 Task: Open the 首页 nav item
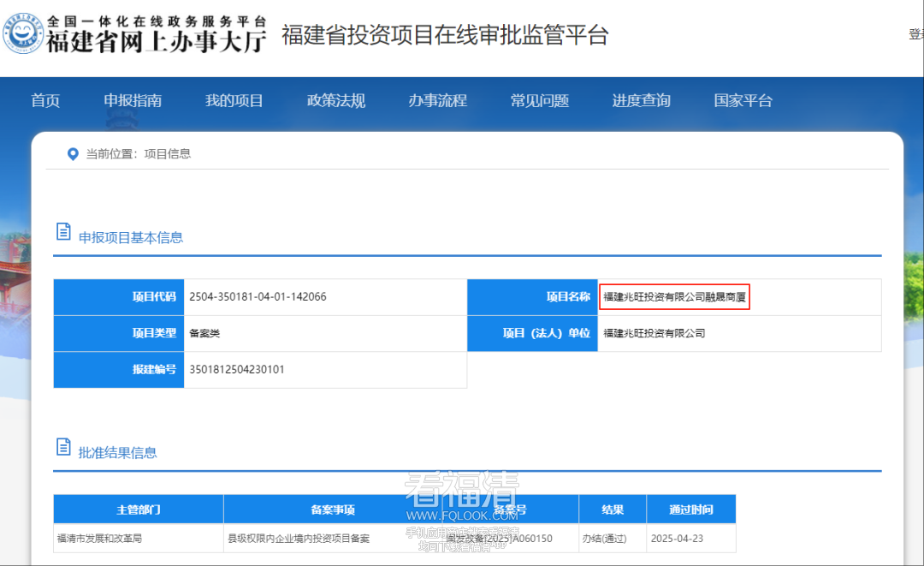click(45, 101)
